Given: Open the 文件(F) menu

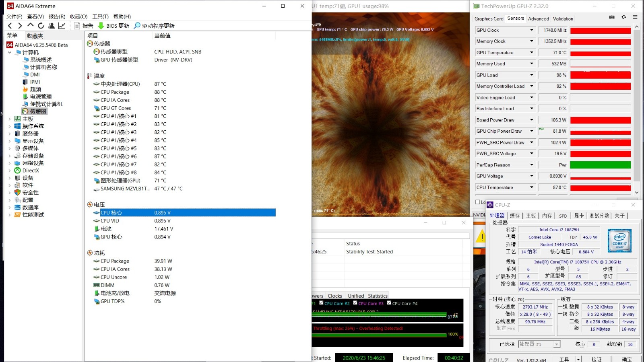Looking at the screenshot, I should (x=14, y=16).
